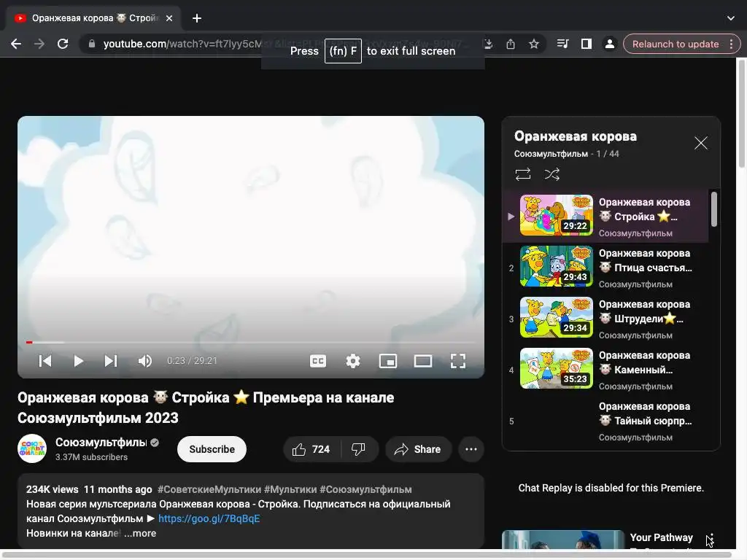
Task: Toggle shuffle playlist
Action: 552,174
